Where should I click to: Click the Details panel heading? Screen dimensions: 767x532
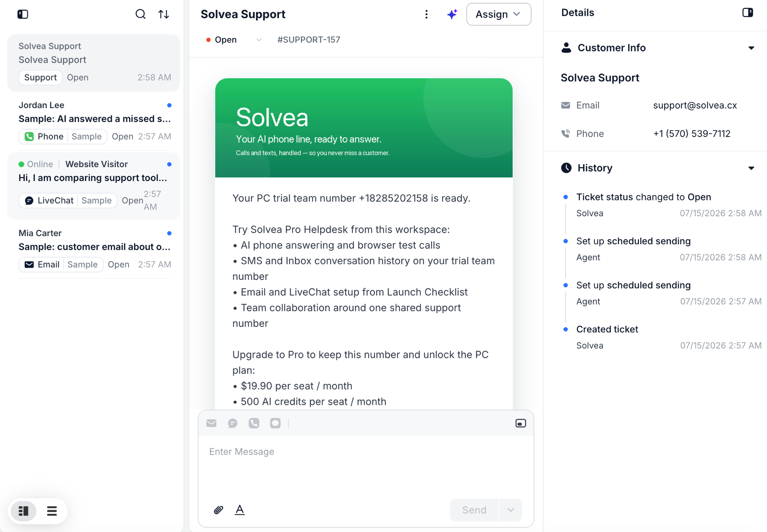click(x=578, y=13)
